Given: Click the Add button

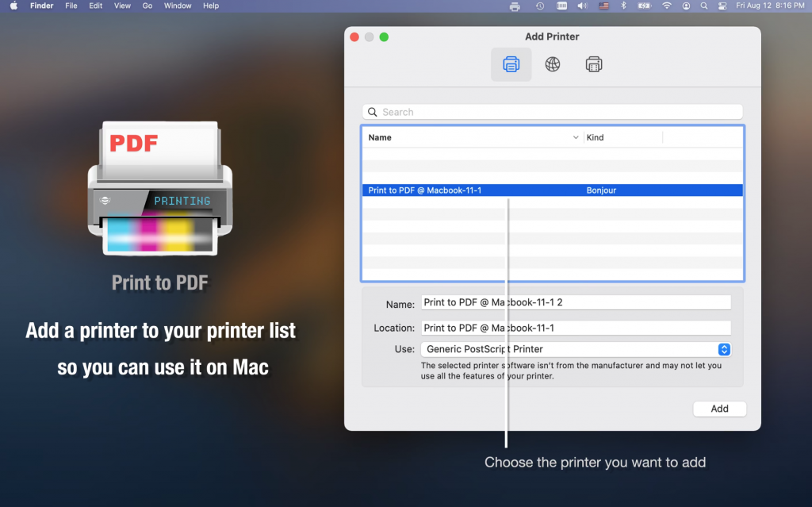Looking at the screenshot, I should 719,408.
